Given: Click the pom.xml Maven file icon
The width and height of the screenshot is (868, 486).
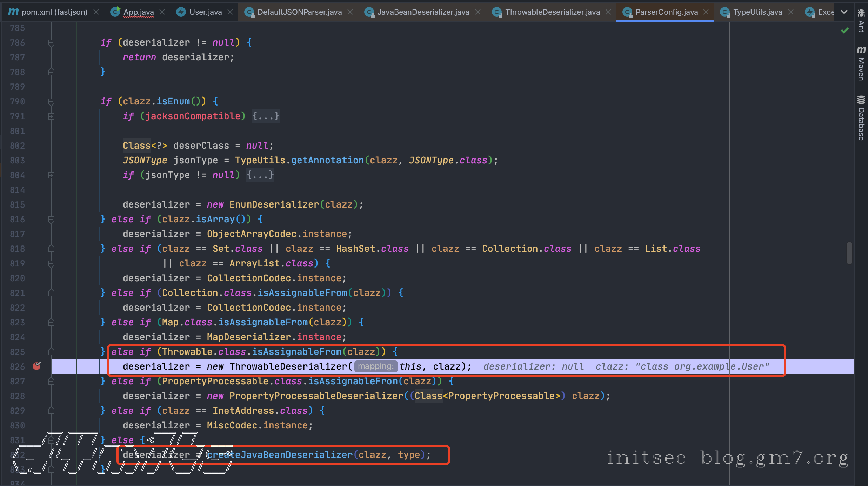Looking at the screenshot, I should point(13,12).
